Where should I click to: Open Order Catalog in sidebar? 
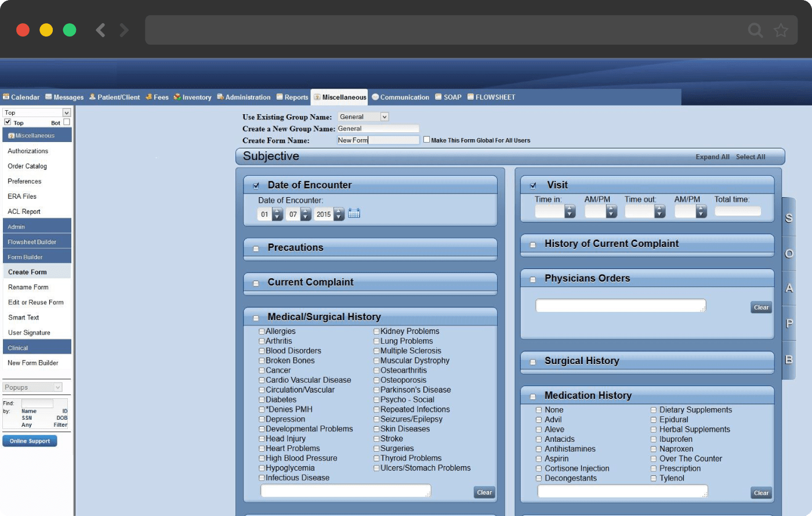27,166
